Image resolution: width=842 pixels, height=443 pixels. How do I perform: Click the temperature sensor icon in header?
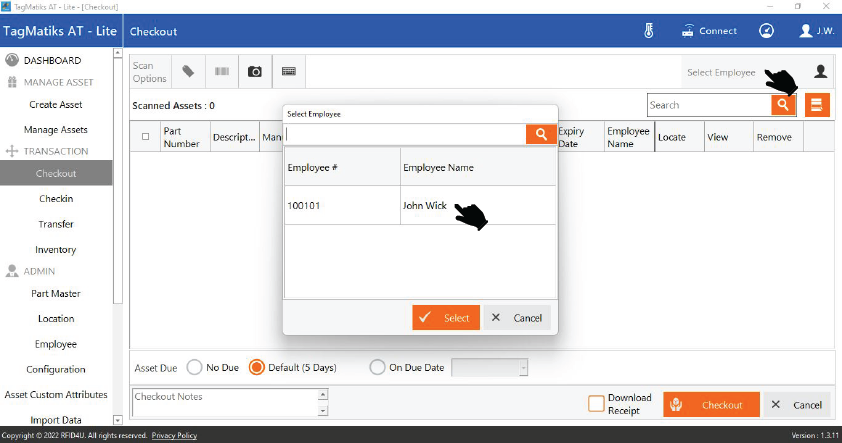648,31
